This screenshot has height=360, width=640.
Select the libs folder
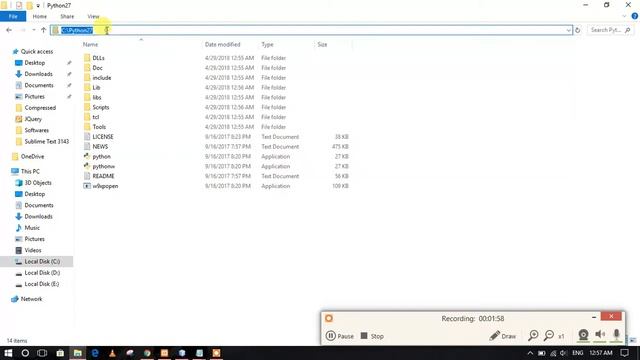coord(97,97)
